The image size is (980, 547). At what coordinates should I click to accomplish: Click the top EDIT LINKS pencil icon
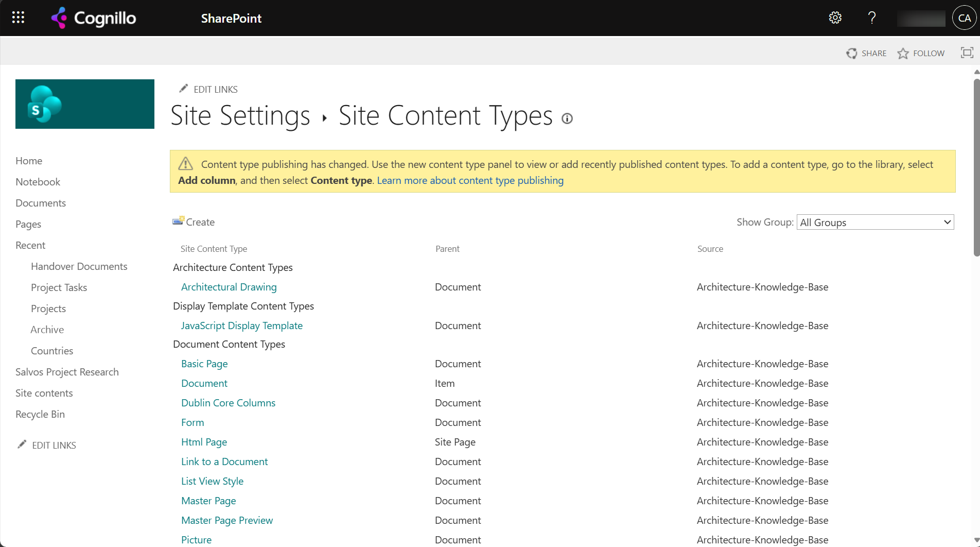click(x=183, y=89)
